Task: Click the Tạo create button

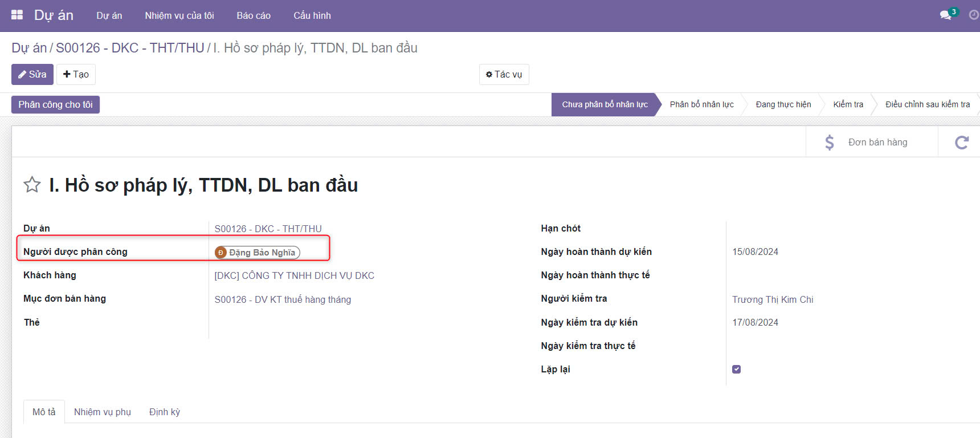Action: [x=76, y=75]
